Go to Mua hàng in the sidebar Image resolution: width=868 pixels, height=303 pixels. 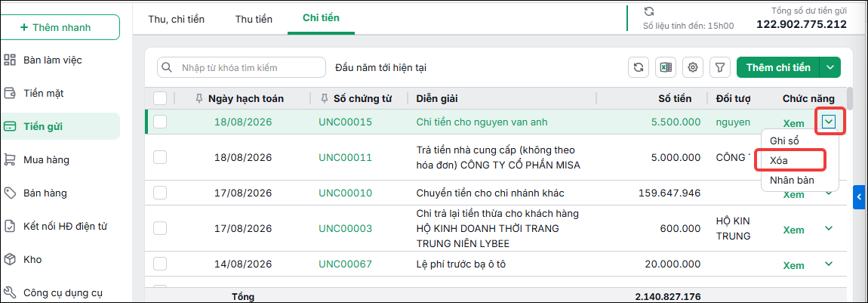pyautogui.click(x=46, y=159)
